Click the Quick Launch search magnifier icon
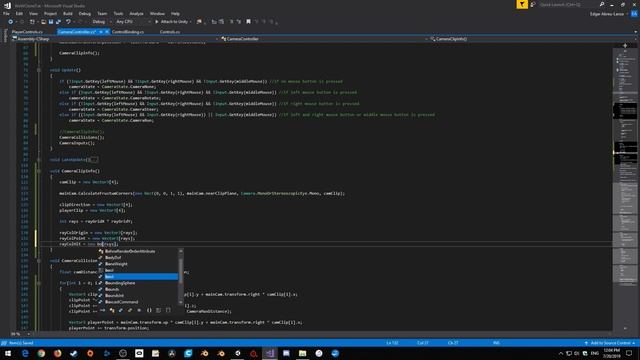640x360 pixels. click(x=602, y=4)
